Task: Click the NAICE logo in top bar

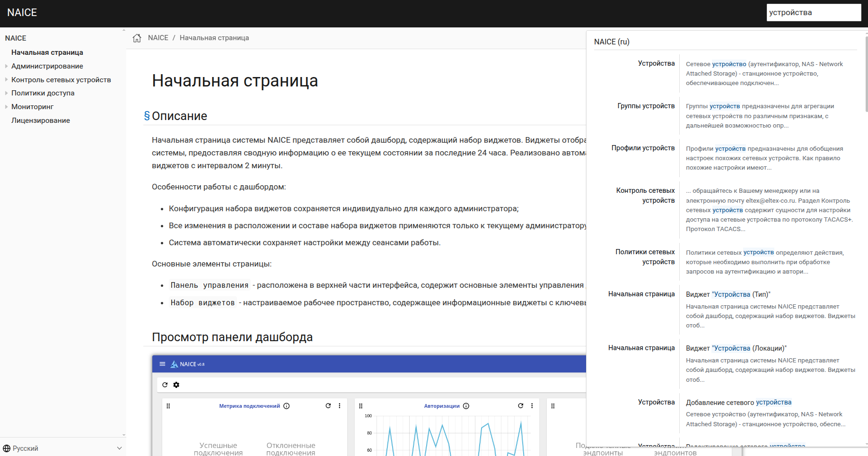Action: pyautogui.click(x=22, y=13)
